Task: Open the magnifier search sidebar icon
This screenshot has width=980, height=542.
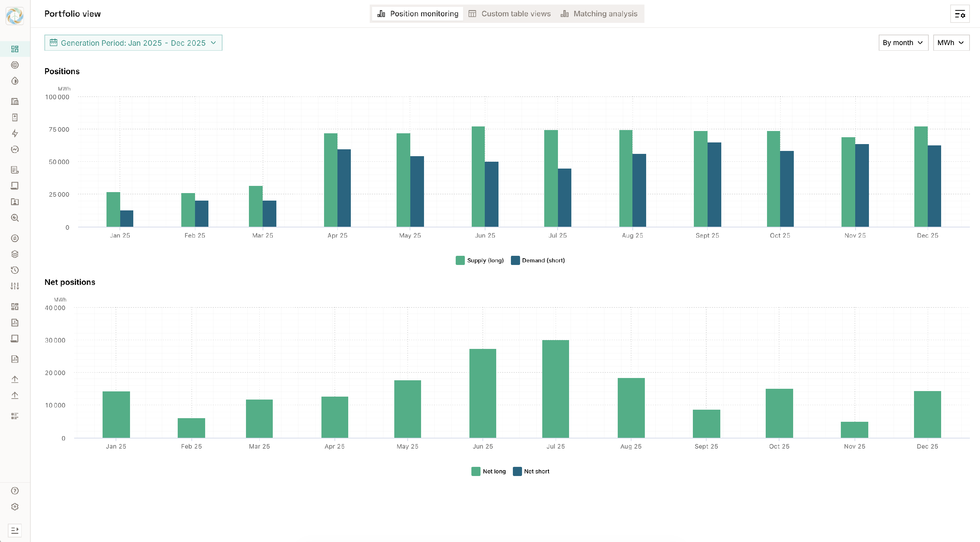Action: (15, 218)
